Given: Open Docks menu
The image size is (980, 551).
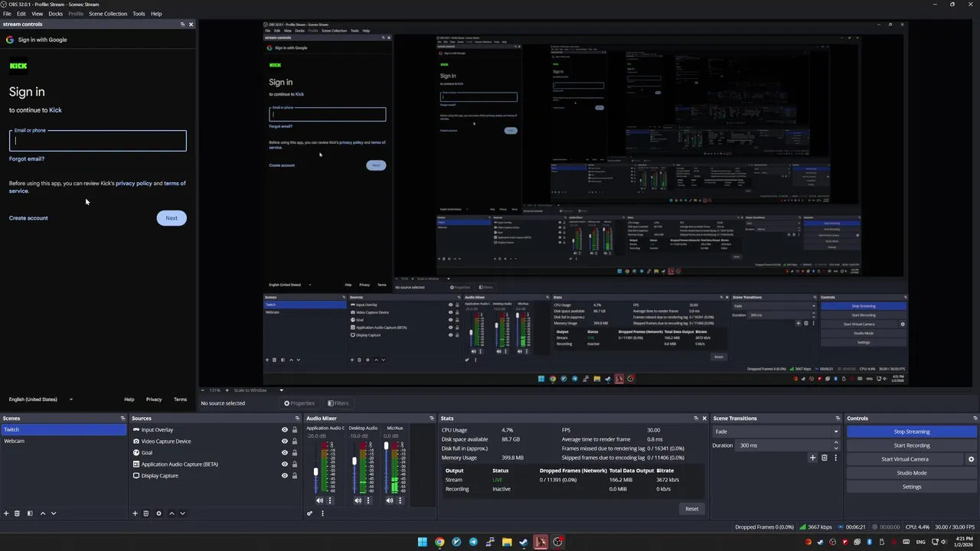Looking at the screenshot, I should coord(56,14).
